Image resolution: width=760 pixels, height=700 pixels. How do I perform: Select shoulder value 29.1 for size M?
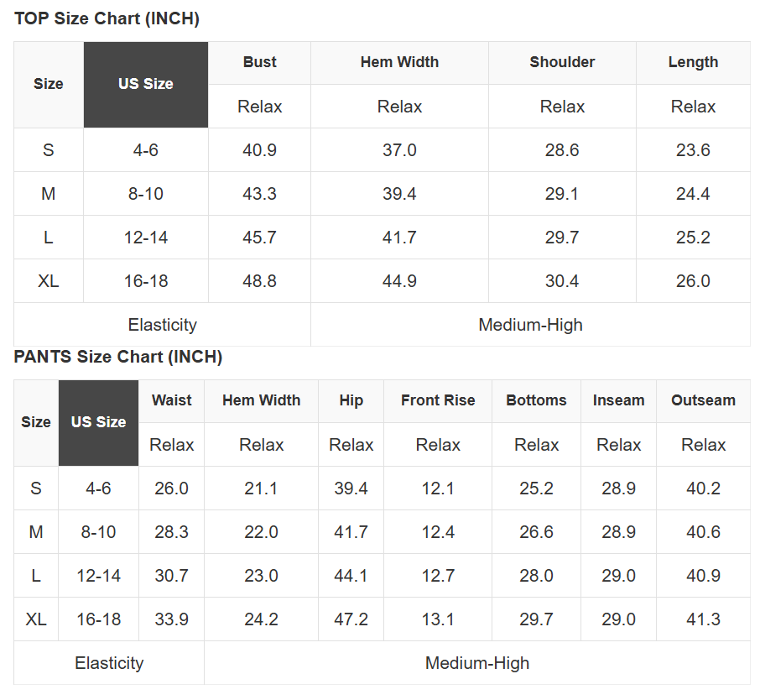(x=562, y=194)
